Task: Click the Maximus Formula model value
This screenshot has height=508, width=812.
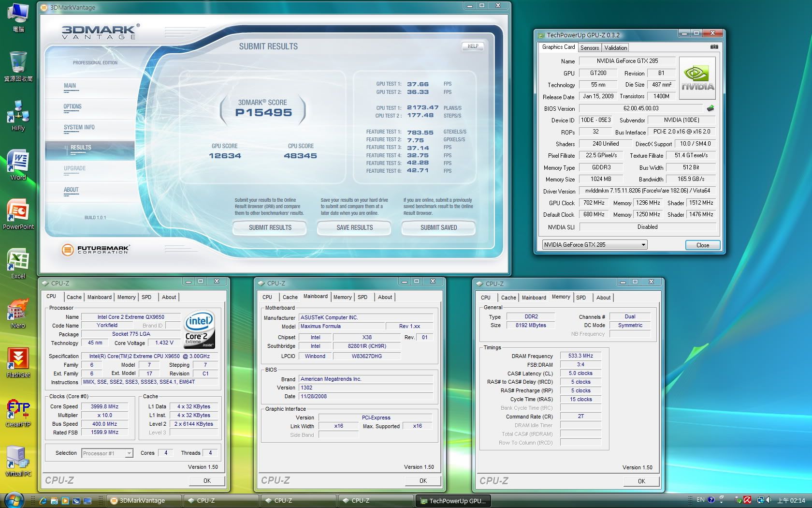Action: (342, 326)
